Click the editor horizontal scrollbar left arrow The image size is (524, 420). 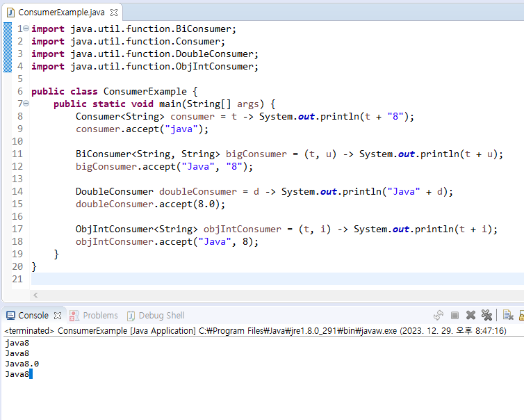click(35, 295)
